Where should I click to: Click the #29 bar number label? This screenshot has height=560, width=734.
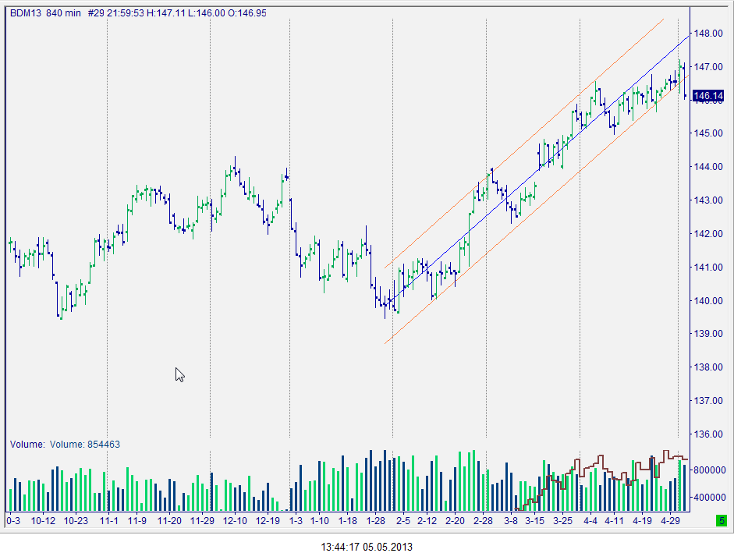click(x=96, y=13)
